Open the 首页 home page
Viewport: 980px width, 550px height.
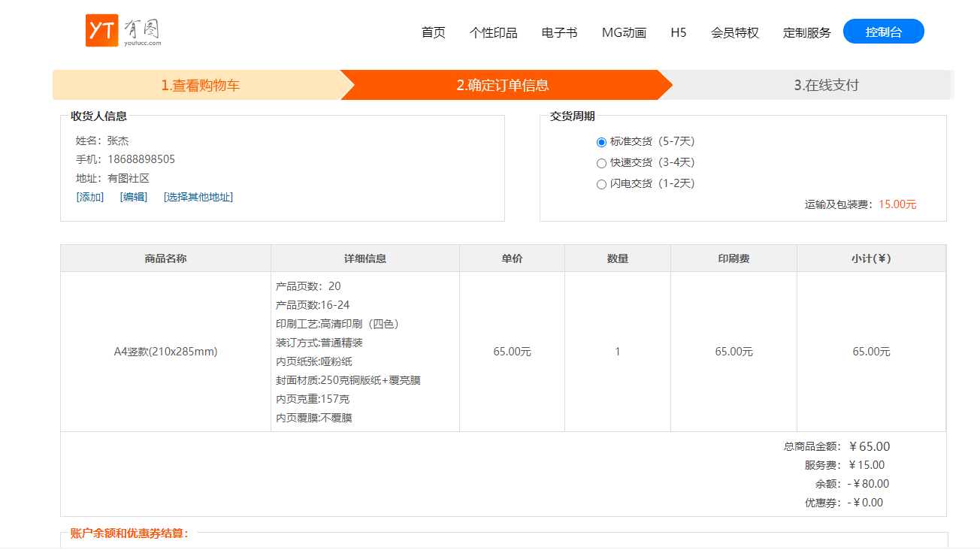pos(433,32)
